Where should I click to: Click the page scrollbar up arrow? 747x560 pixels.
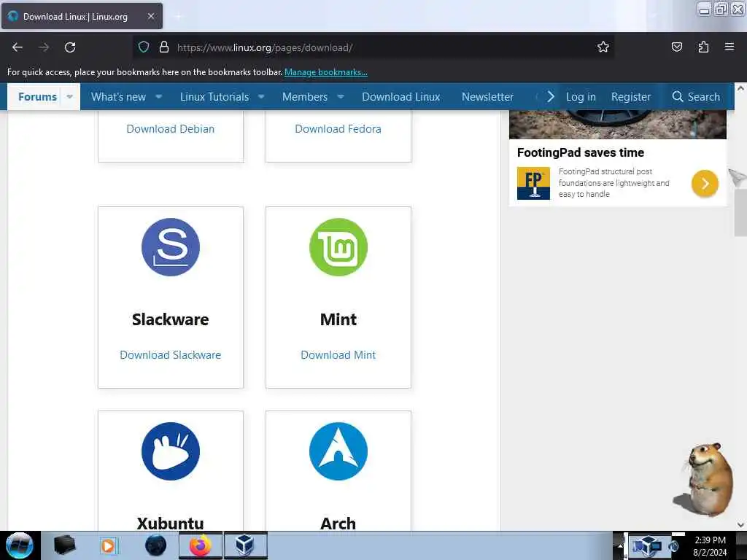740,88
